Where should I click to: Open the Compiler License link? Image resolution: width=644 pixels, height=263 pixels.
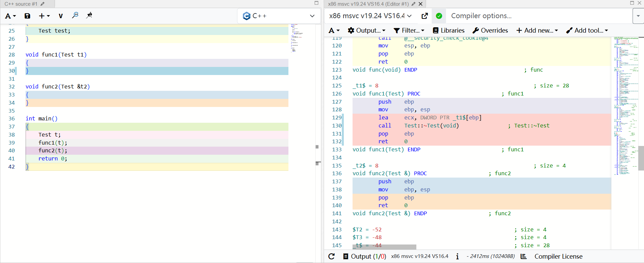point(558,256)
